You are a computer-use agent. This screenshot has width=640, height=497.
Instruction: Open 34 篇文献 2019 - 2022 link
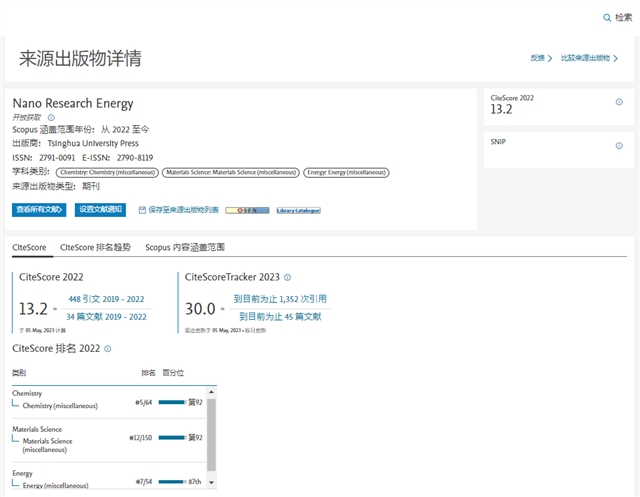coord(106,317)
